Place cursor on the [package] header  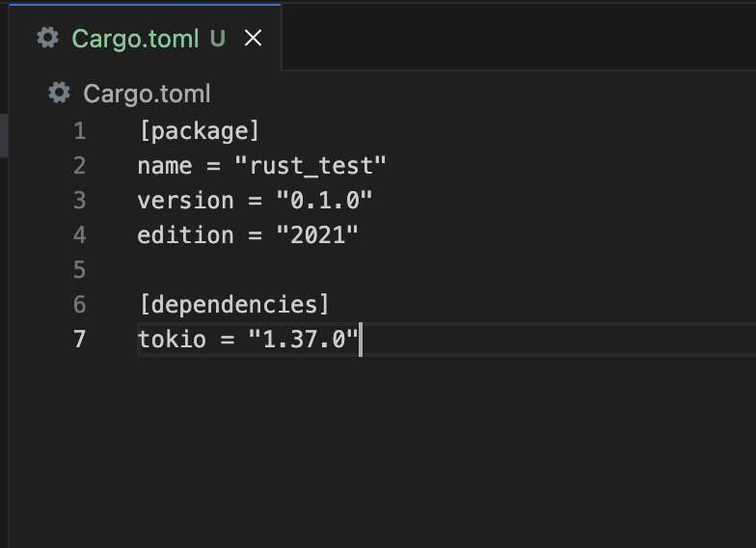pos(200,131)
